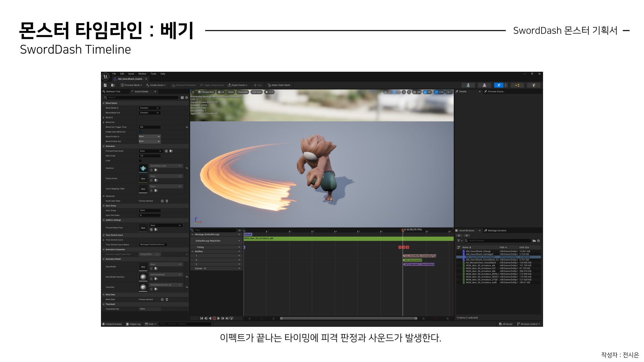644x362 pixels.
Task: Toggle the loop playback icon
Action: coord(231,318)
